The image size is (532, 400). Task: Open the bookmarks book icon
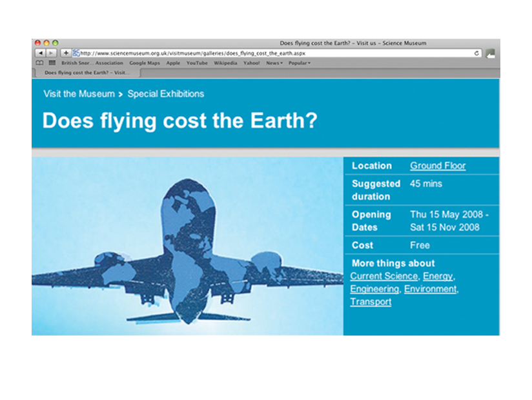[x=39, y=63]
